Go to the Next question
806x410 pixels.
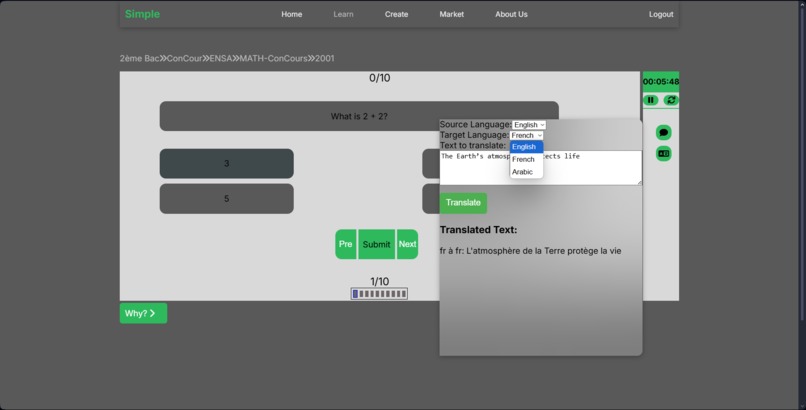[x=407, y=244]
